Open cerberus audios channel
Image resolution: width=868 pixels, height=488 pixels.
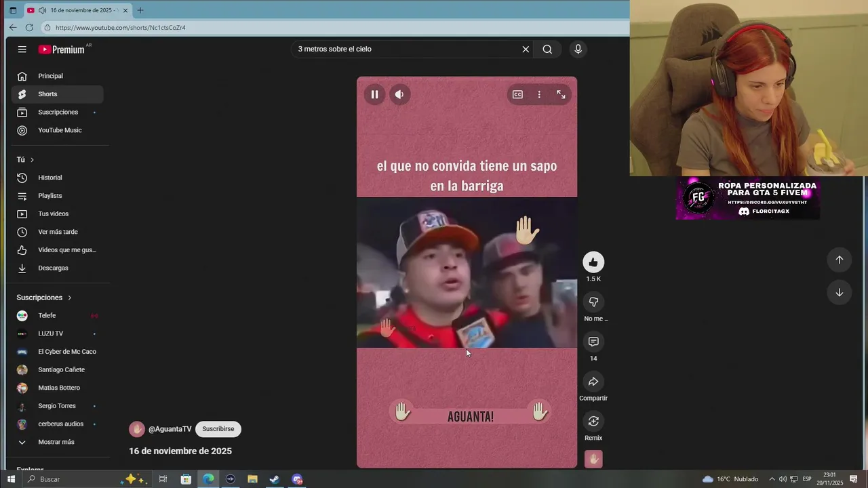57,424
